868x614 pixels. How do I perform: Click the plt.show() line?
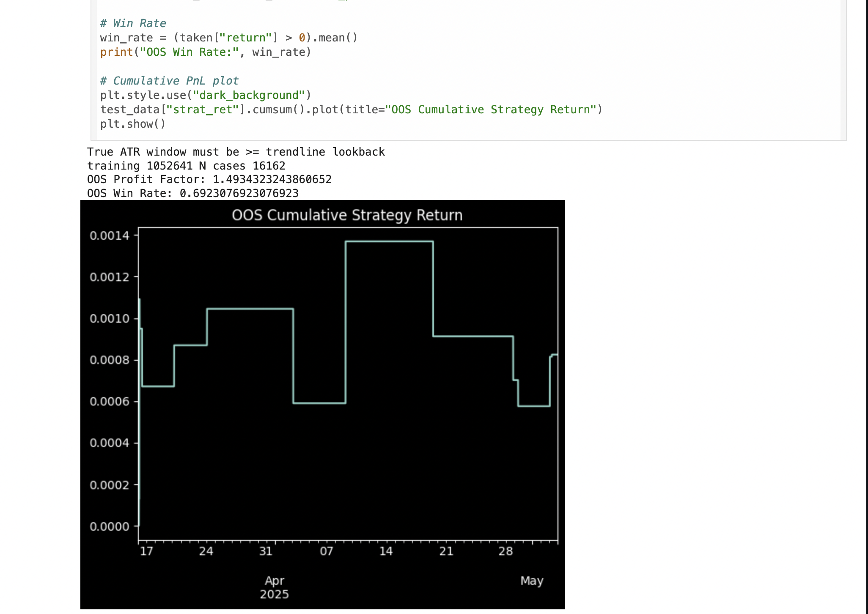click(x=133, y=124)
